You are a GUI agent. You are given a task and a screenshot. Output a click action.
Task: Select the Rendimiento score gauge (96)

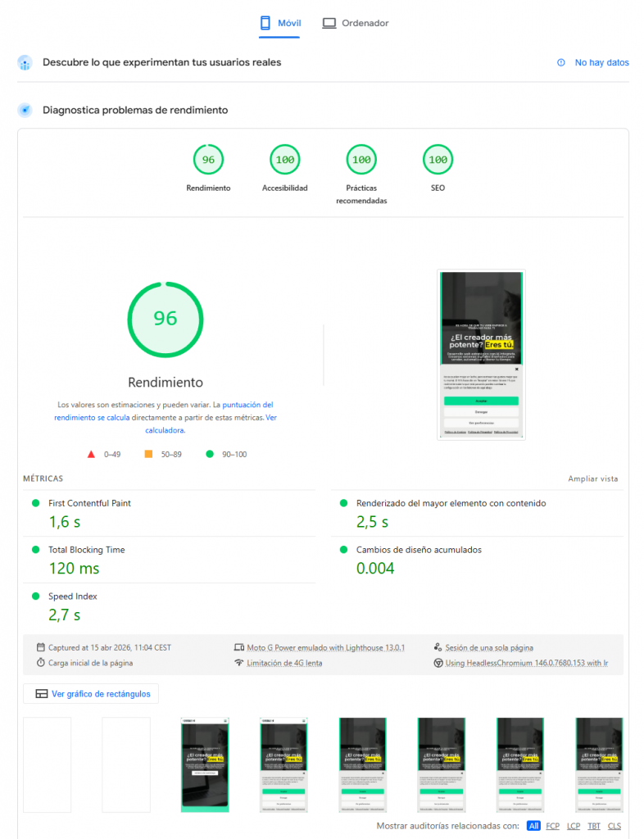coord(208,160)
